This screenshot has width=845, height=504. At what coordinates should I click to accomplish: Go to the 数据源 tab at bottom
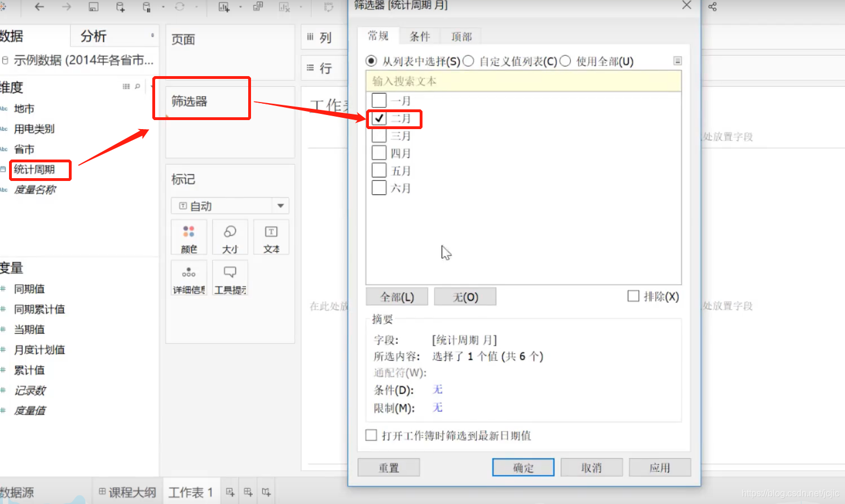[x=17, y=492]
